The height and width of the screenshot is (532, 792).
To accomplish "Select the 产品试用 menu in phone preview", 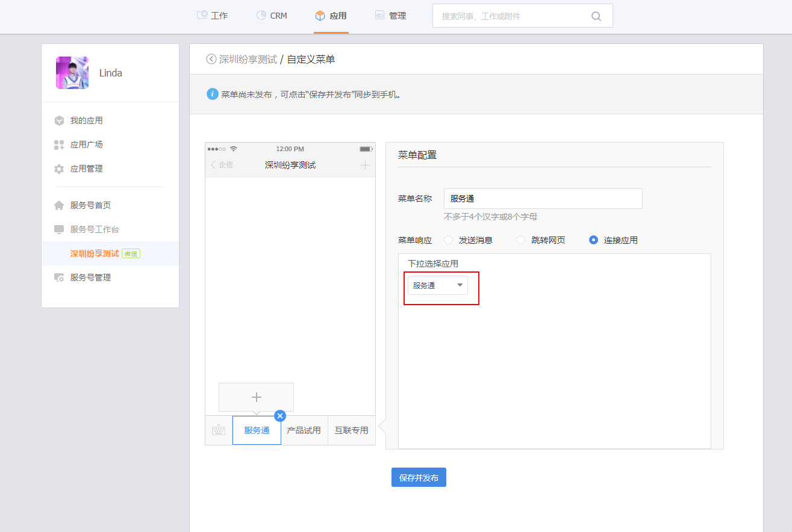I will point(304,430).
